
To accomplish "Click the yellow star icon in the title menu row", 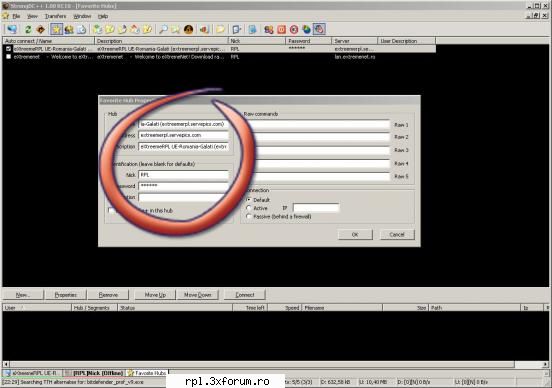I will (x=5, y=16).
